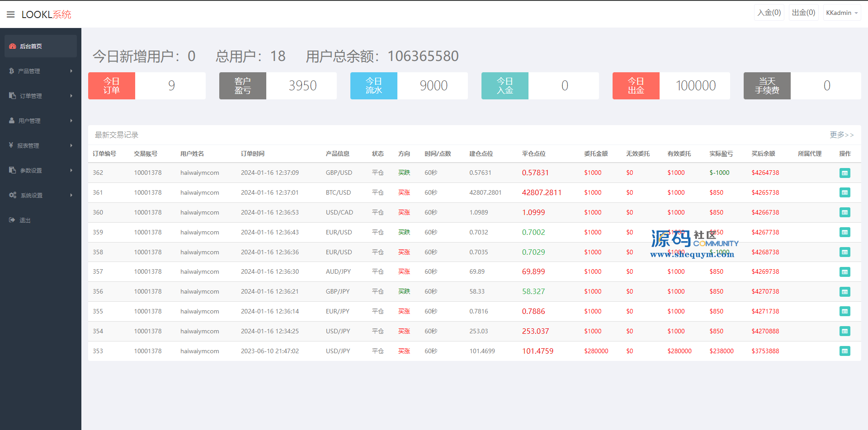
Task: Click the 58.327 close price
Action: coord(533,291)
